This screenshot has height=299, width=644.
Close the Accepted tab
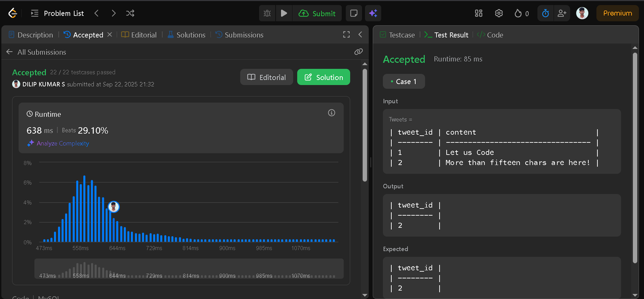[109, 34]
